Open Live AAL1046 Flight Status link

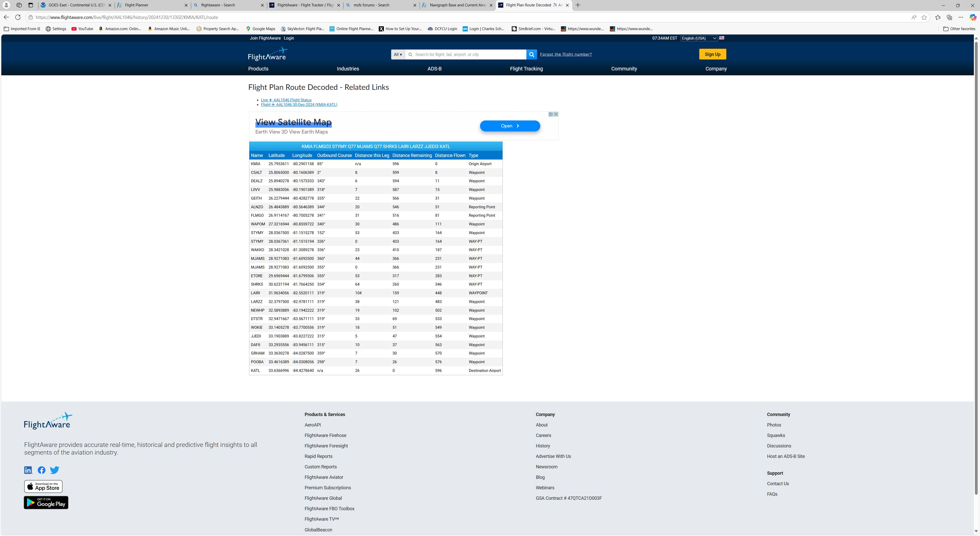click(x=286, y=100)
